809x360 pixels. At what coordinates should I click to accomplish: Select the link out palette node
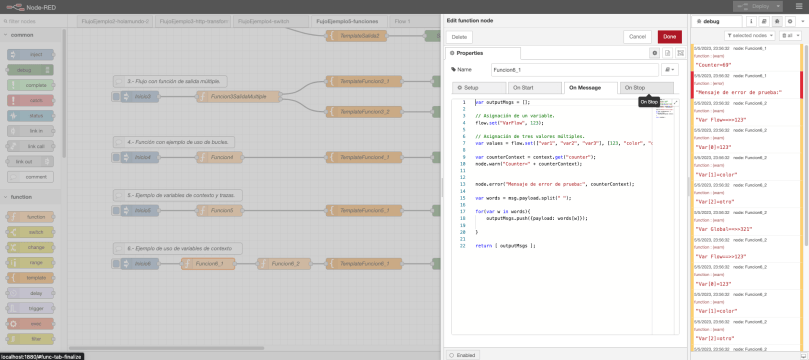(30, 161)
